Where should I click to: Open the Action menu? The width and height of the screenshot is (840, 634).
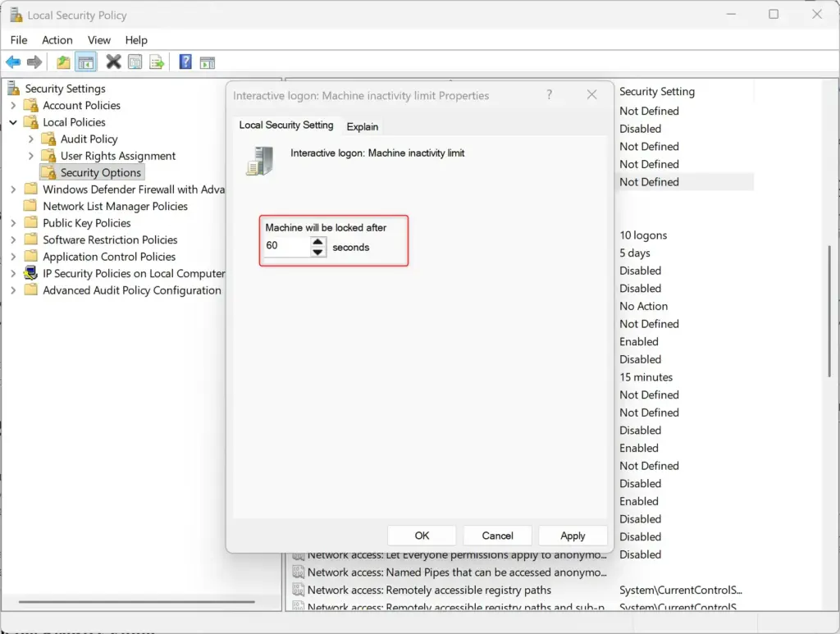[x=57, y=40]
